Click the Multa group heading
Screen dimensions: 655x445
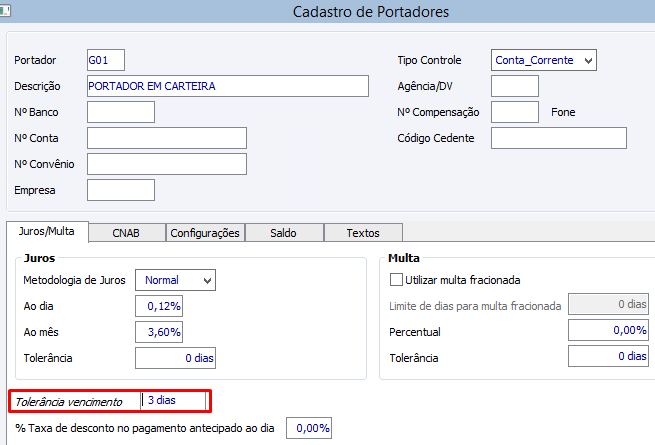click(x=404, y=258)
